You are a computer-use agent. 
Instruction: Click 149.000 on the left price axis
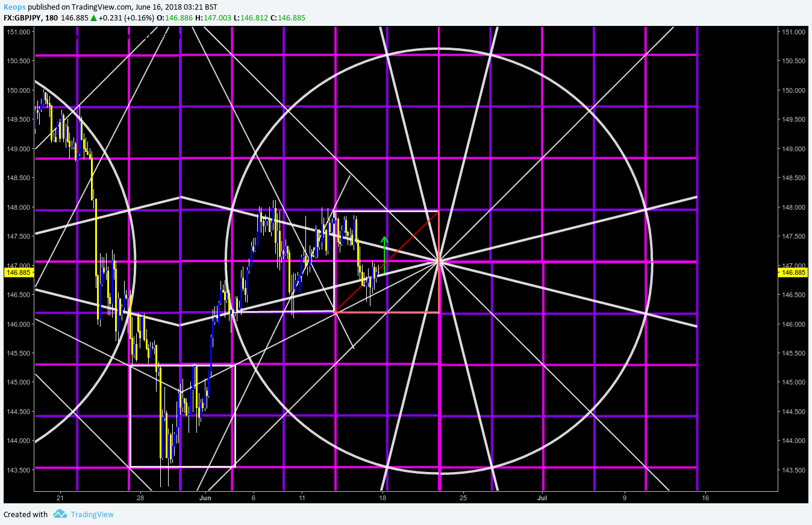point(18,149)
